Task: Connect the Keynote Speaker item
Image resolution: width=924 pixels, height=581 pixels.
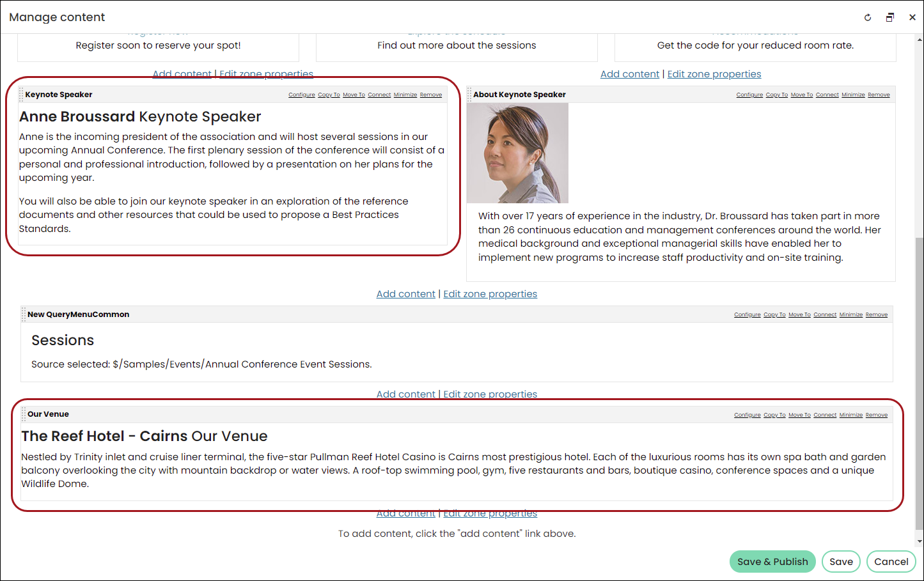Action: click(x=379, y=95)
